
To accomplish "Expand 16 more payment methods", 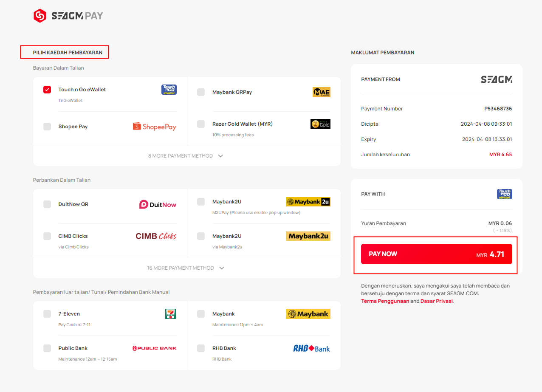I will (186, 268).
